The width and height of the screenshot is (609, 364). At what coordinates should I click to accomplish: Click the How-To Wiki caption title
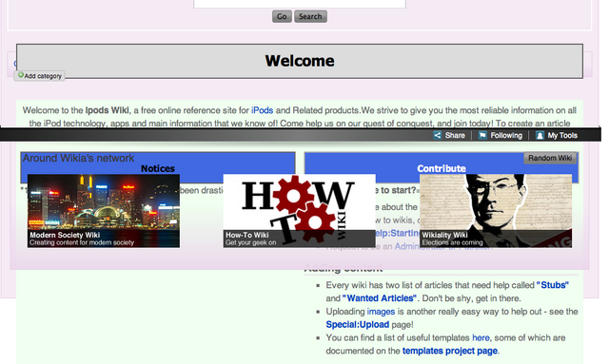pyautogui.click(x=247, y=235)
